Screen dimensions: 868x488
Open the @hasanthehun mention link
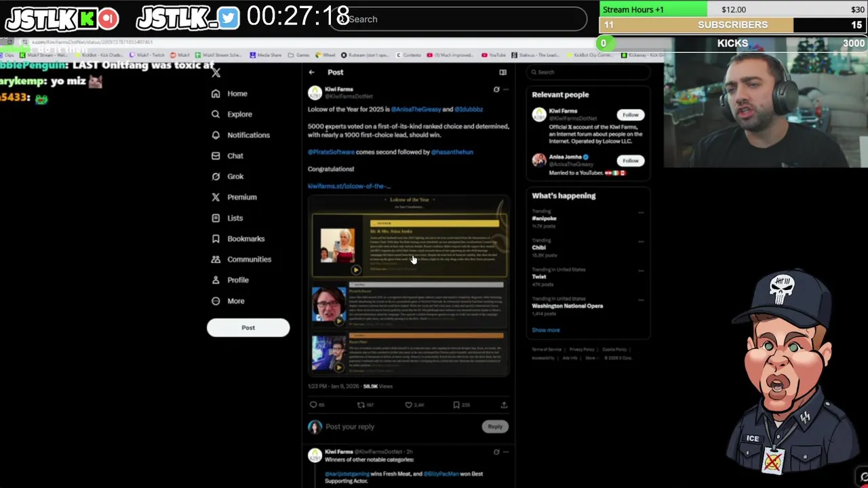pyautogui.click(x=452, y=152)
